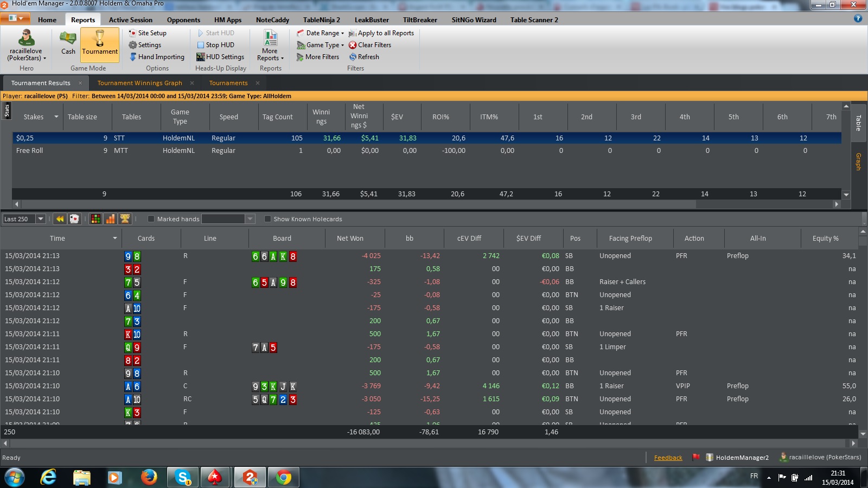Open Google Chrome from the taskbar
Viewport: 868px width, 488px height.
[x=283, y=477]
